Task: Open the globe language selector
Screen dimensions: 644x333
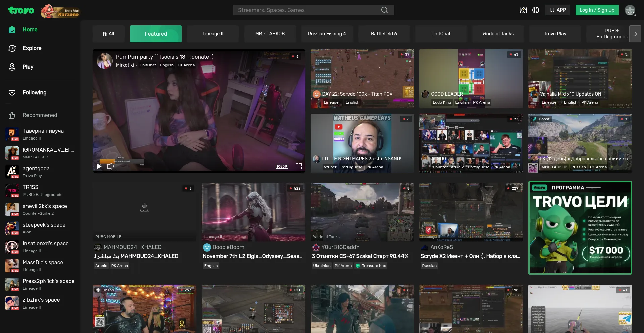Action: click(536, 10)
